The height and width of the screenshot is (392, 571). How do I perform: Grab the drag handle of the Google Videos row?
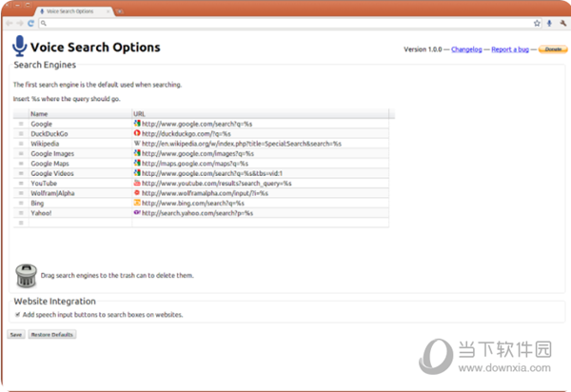21,173
